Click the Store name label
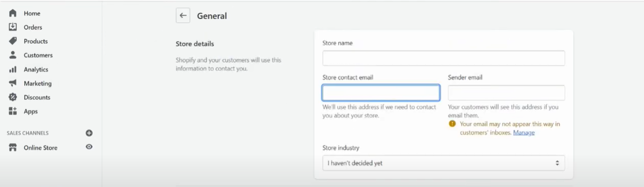The width and height of the screenshot is (644, 187). click(x=338, y=43)
